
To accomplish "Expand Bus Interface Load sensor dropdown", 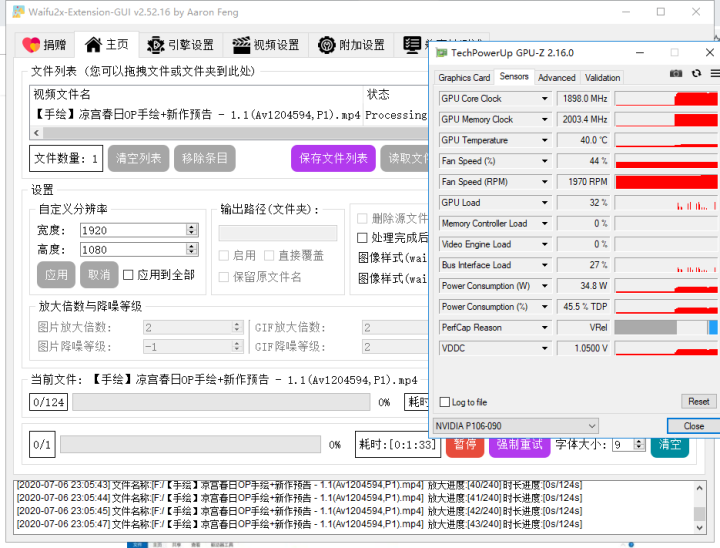I will [544, 265].
